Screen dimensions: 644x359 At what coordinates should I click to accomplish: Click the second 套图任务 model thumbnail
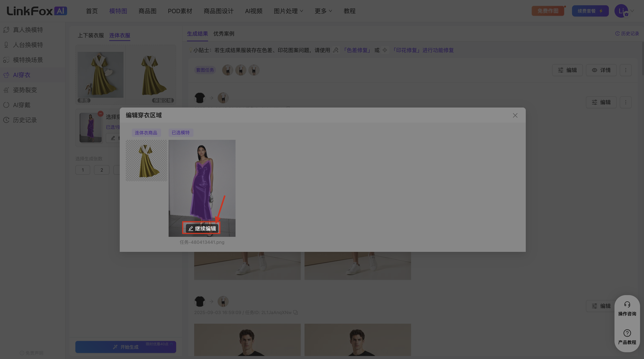pos(241,70)
